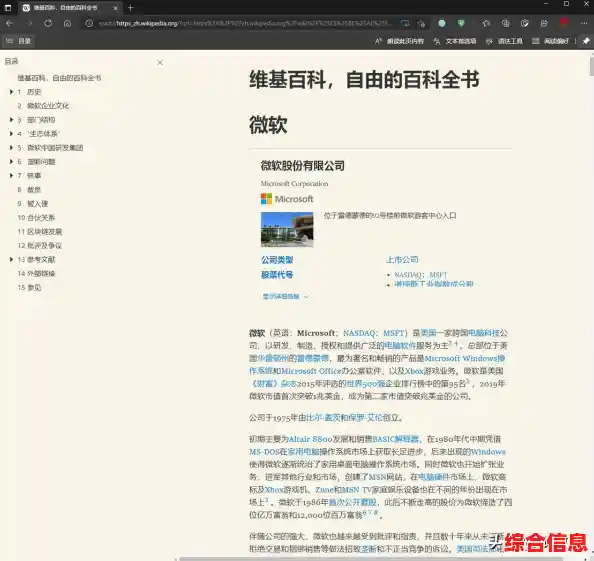This screenshot has height=561, width=594.
Task: Expand section 13 参考文献 arrow
Action: pyautogui.click(x=11, y=259)
